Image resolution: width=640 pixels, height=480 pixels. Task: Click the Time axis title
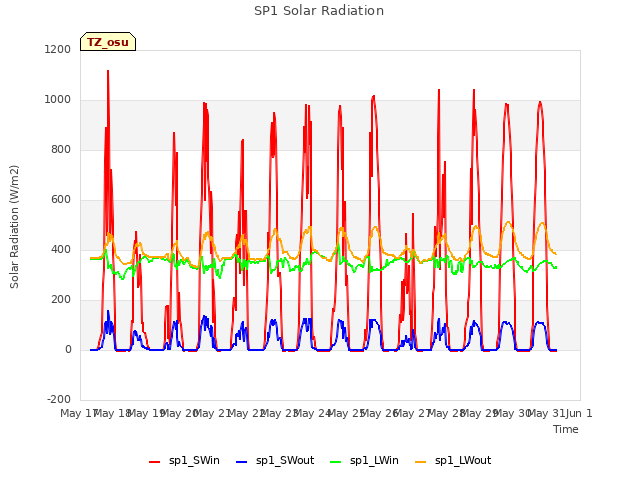click(x=566, y=429)
